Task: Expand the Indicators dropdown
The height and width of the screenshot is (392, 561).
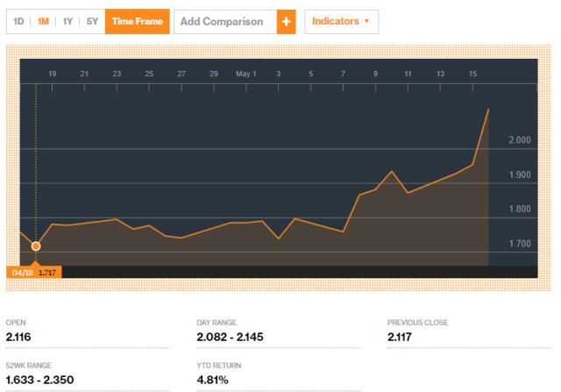Action: pyautogui.click(x=341, y=22)
